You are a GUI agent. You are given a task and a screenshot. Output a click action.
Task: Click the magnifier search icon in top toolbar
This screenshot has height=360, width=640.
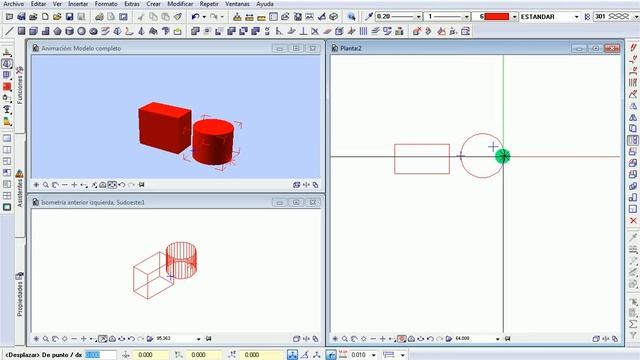[x=351, y=17]
